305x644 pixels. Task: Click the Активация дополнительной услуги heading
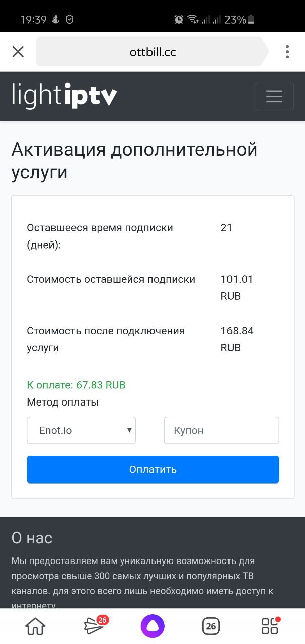pyautogui.click(x=134, y=161)
